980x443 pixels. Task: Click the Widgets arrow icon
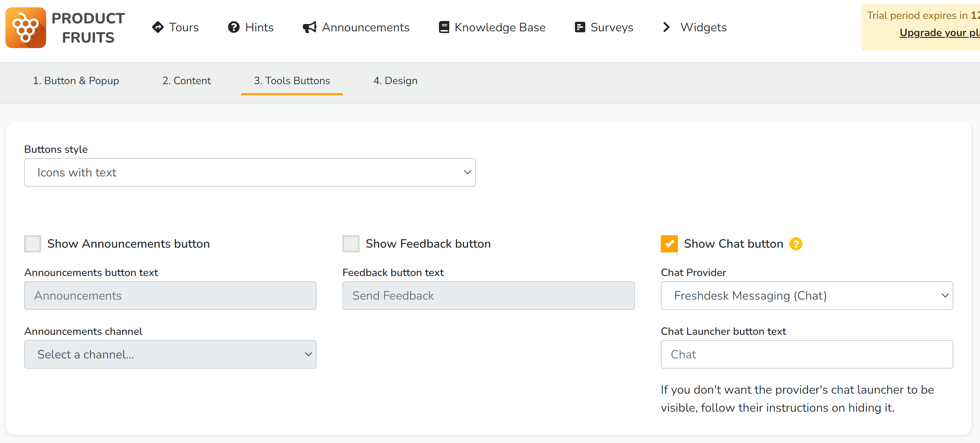pyautogui.click(x=666, y=27)
